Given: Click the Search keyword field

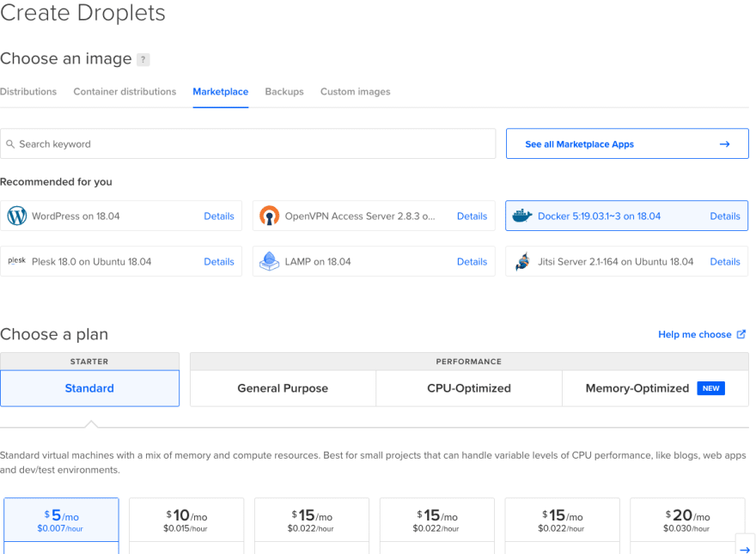Looking at the screenshot, I should 247,143.
